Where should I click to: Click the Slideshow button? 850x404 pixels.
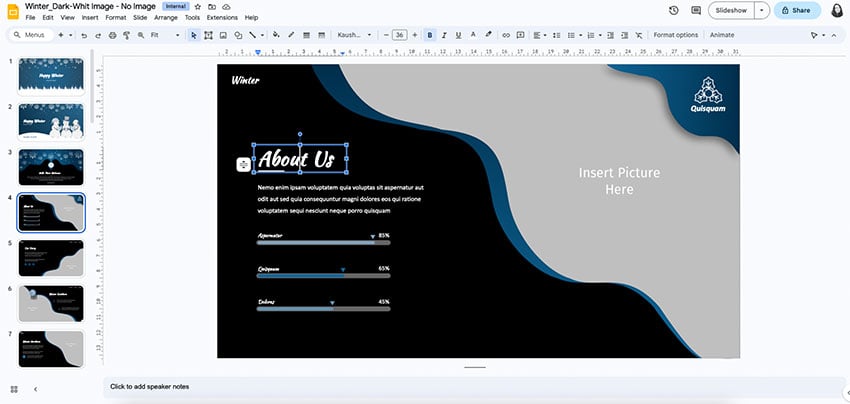[x=732, y=10]
